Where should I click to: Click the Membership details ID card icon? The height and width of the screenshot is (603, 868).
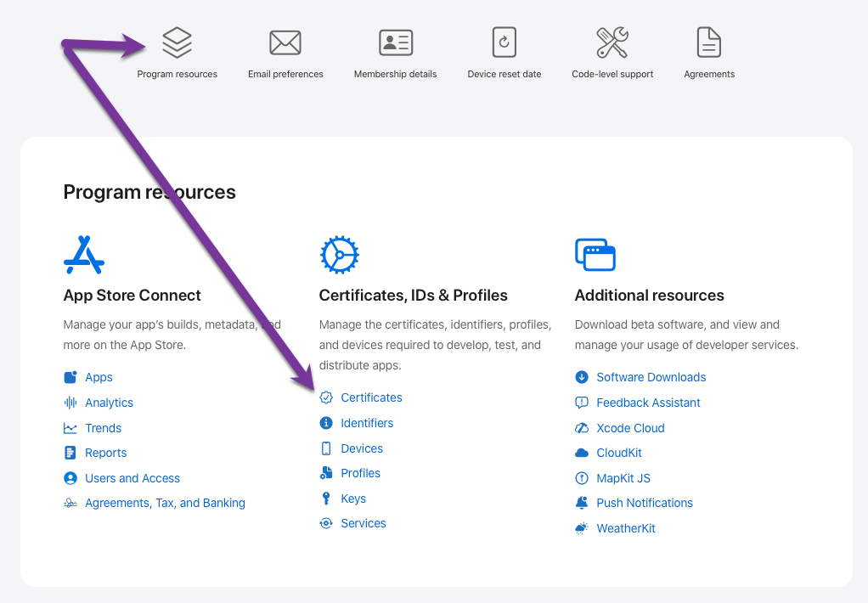[396, 42]
